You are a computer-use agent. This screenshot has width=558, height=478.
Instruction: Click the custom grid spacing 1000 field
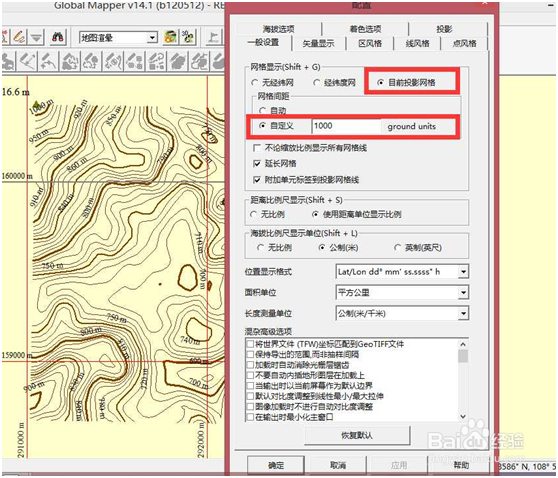[x=346, y=126]
